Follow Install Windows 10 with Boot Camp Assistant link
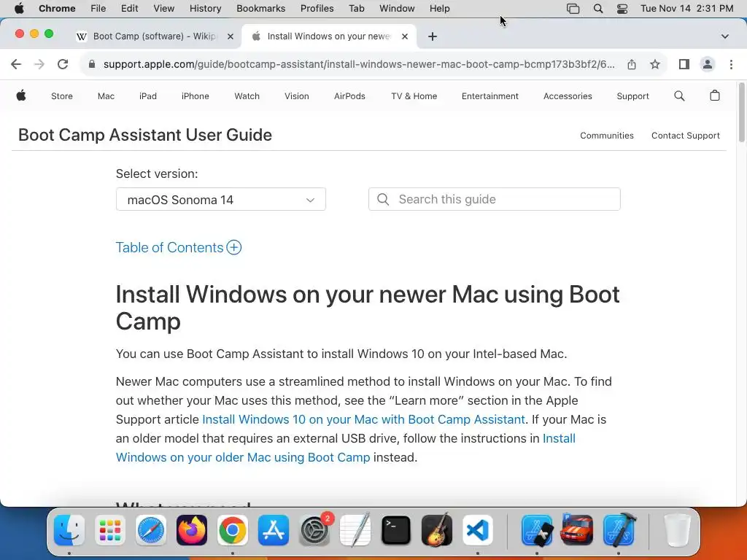 pyautogui.click(x=363, y=419)
